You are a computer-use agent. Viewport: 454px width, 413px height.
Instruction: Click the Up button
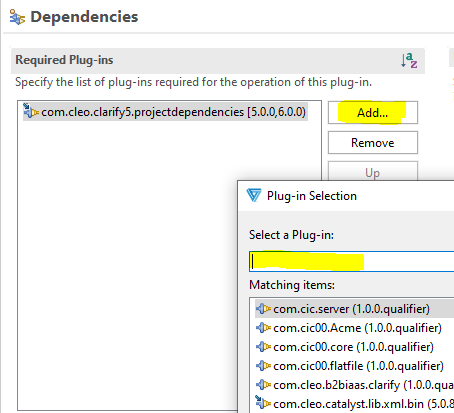[x=373, y=171]
